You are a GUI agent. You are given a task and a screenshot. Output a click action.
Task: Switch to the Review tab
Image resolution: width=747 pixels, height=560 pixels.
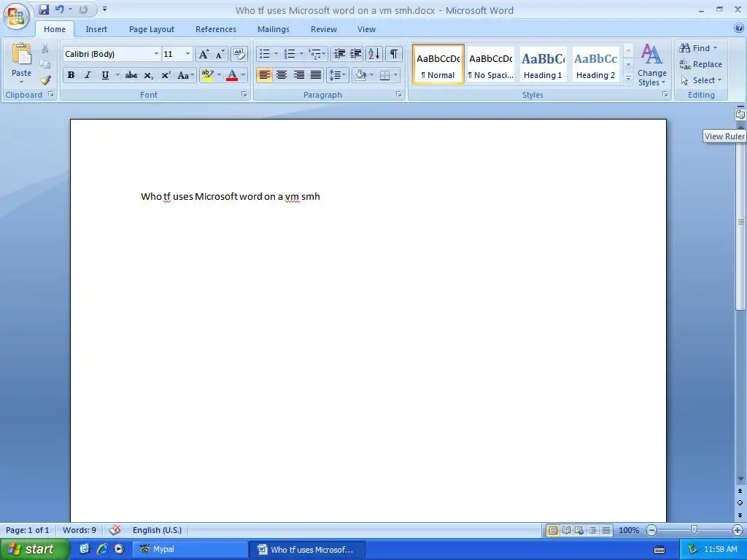[x=324, y=29]
